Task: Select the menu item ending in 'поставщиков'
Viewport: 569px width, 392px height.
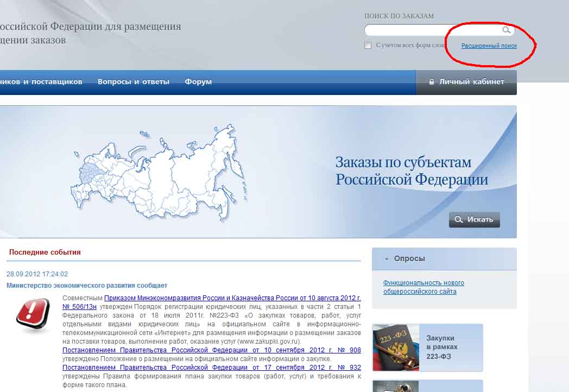Action: (41, 82)
